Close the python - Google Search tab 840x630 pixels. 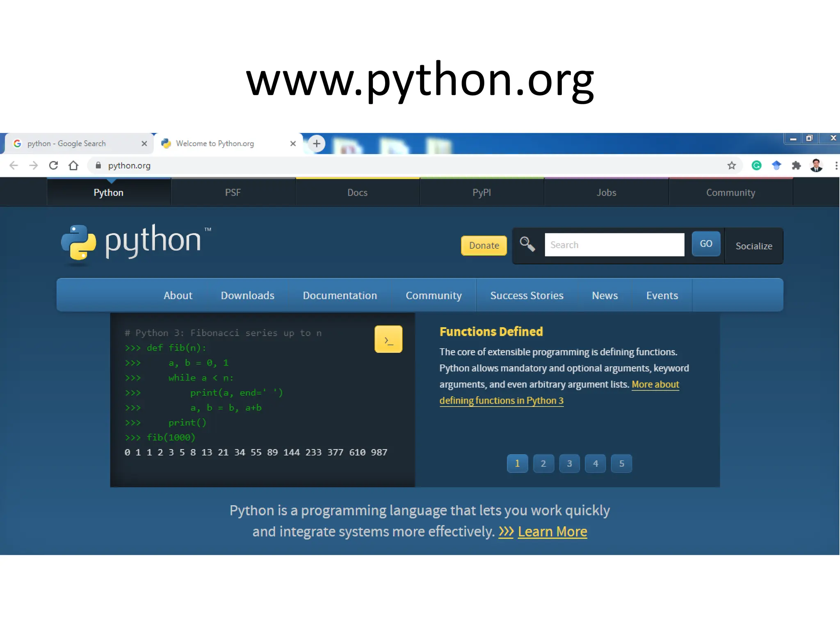(144, 144)
